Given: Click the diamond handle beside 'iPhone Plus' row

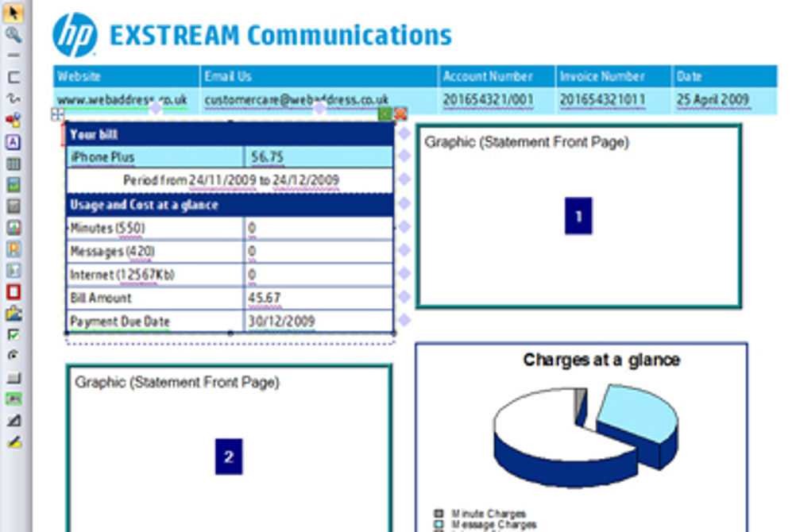Looking at the screenshot, I should click(x=404, y=156).
